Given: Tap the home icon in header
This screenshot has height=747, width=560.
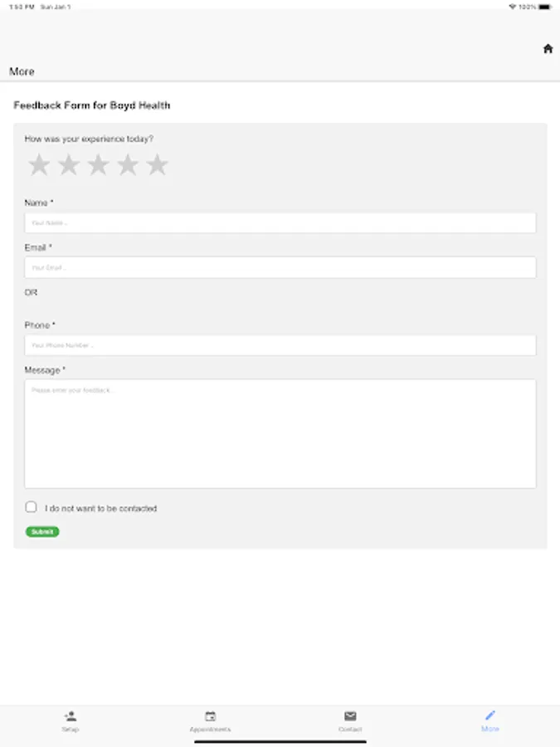Looking at the screenshot, I should (x=548, y=49).
